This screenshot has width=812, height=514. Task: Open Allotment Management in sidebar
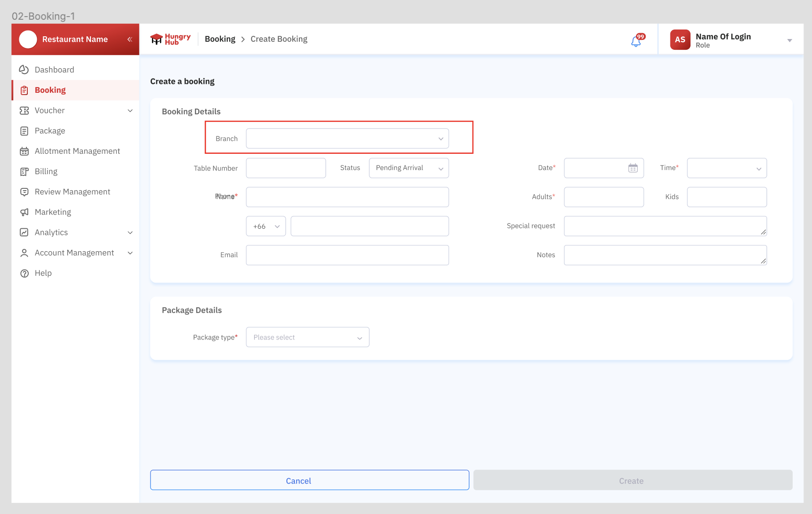click(77, 151)
